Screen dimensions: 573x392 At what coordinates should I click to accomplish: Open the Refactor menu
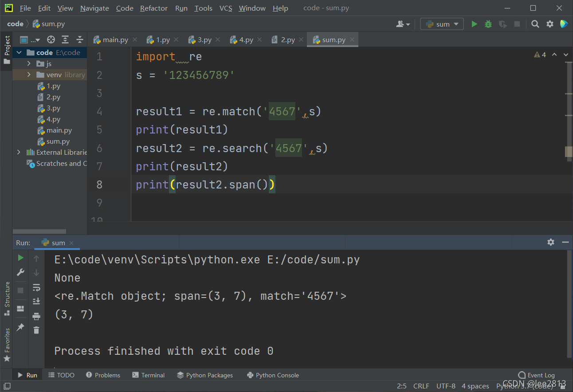(154, 8)
